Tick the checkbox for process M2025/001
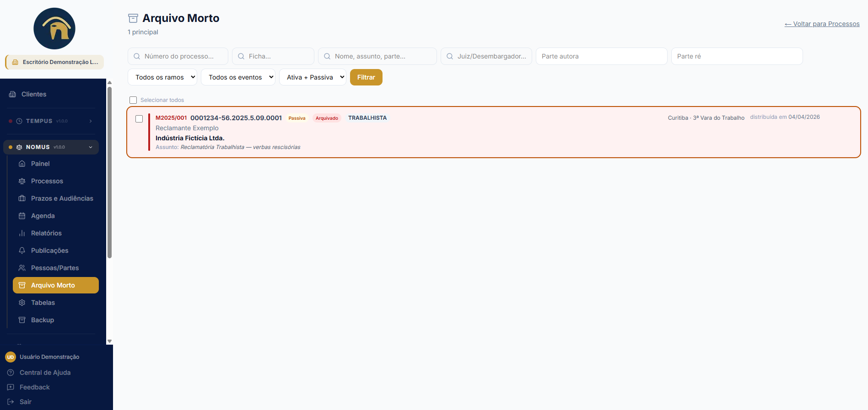This screenshot has height=410, width=868. coord(139,119)
